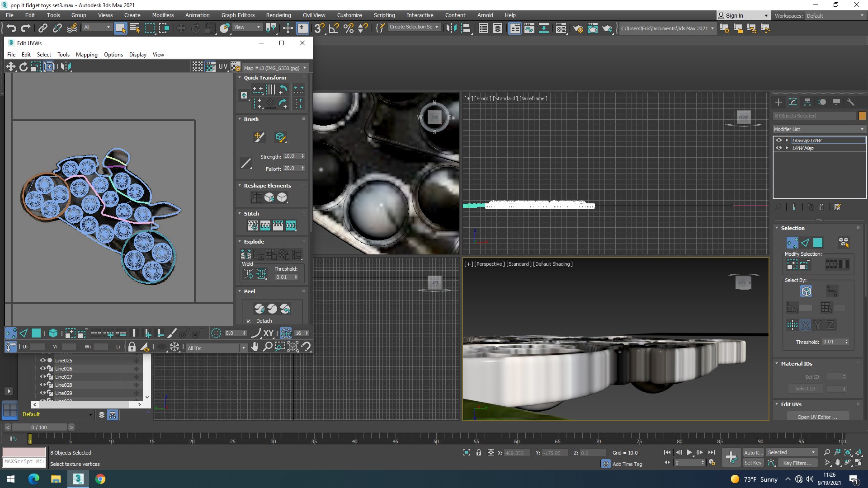Select the Angle Snap toggle icon
The width and height of the screenshot is (868, 488).
(334, 28)
